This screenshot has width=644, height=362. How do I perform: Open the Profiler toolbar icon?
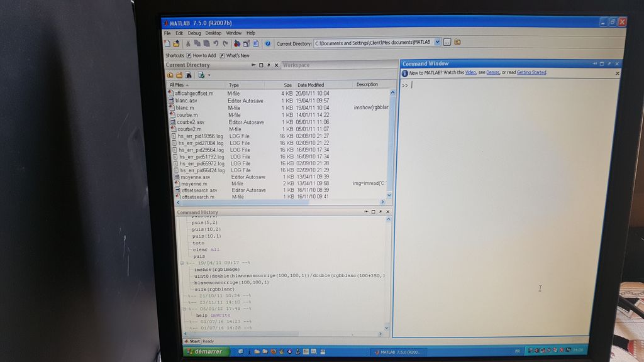pos(255,43)
